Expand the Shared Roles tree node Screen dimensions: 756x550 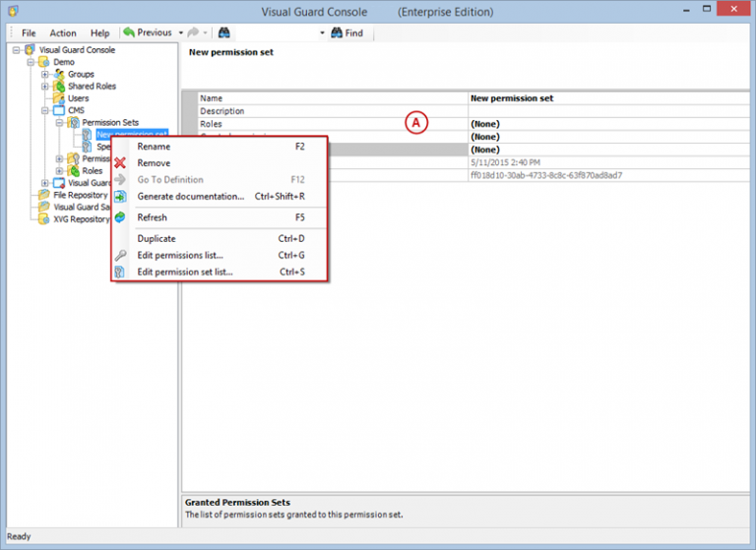(45, 87)
